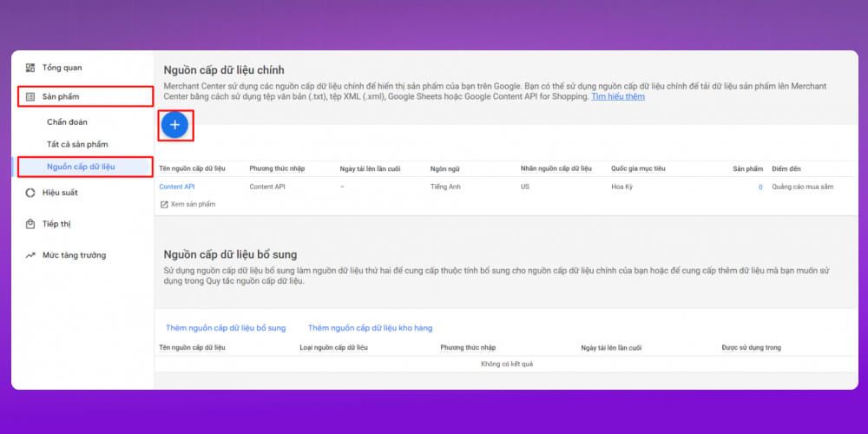Click the Ngày tải lên lần cuối header
868x434 pixels.
point(370,168)
